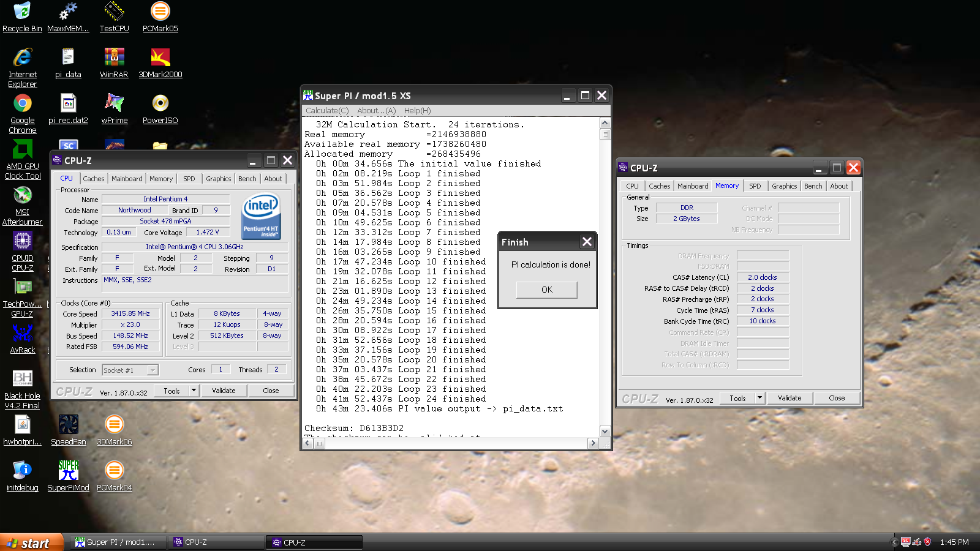Open the hwbotpri desktop icon

point(22,431)
